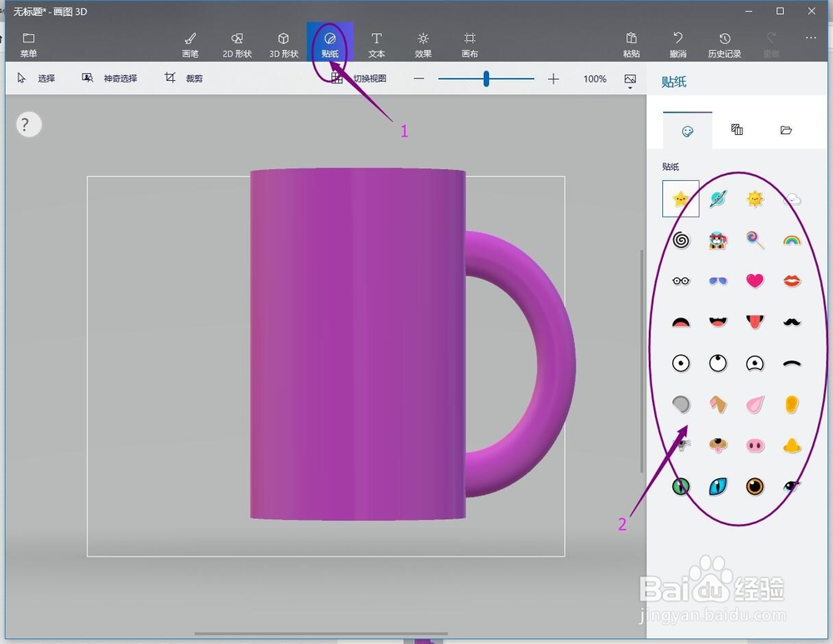Adjust the zoom level slider
The height and width of the screenshot is (644, 833).
(486, 78)
